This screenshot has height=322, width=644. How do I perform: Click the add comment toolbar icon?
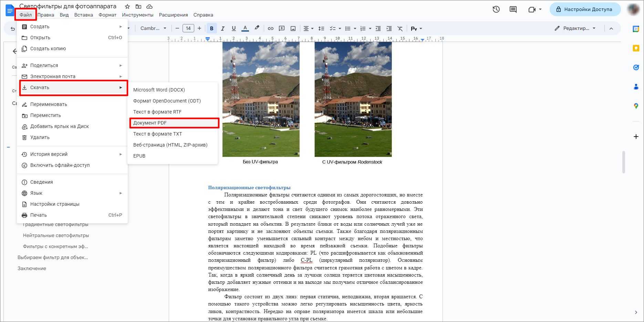click(282, 29)
